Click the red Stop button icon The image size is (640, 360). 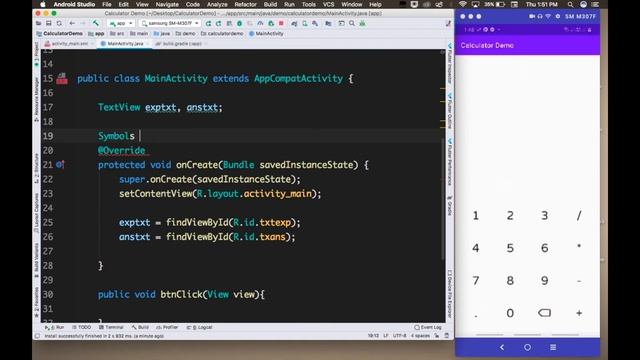[x=281, y=24]
